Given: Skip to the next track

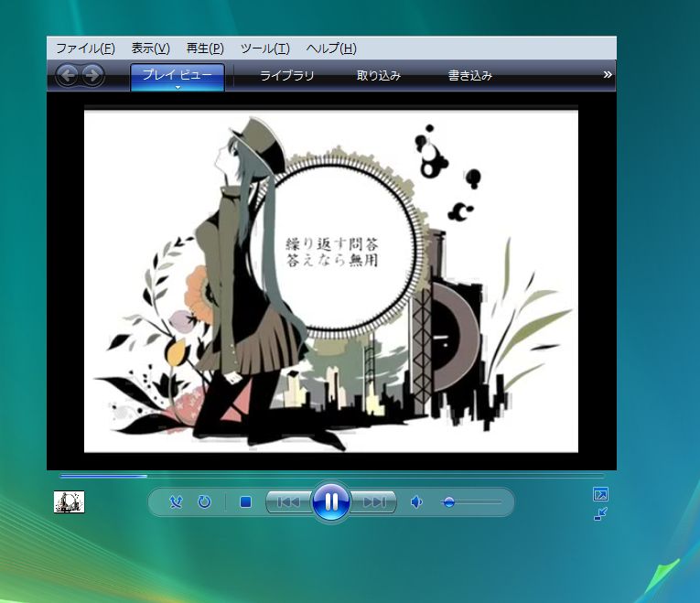Looking at the screenshot, I should tap(374, 502).
